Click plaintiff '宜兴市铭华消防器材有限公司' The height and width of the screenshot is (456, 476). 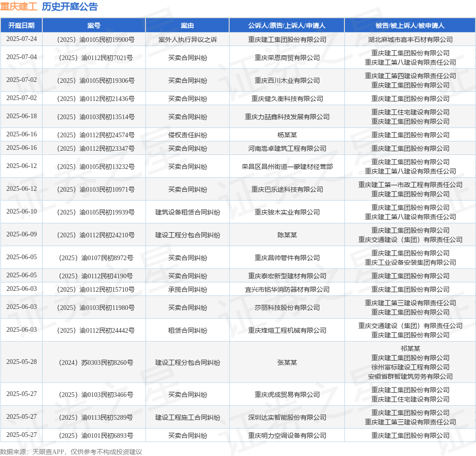click(287, 289)
